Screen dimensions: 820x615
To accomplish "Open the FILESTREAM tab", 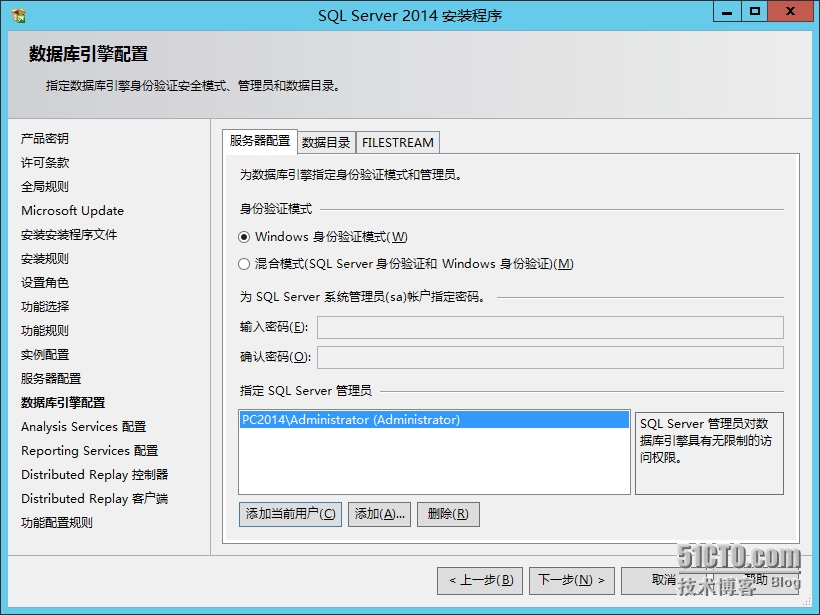I will click(x=397, y=143).
